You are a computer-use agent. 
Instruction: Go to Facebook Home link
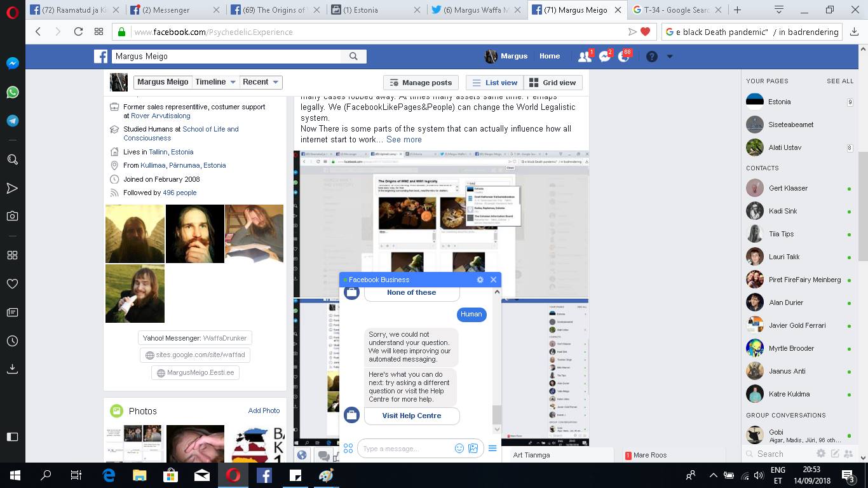pyautogui.click(x=550, y=56)
